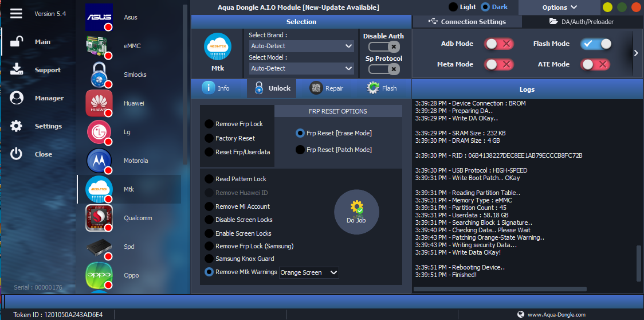
Task: Enable the Adb Mode toggle
Action: click(x=498, y=44)
